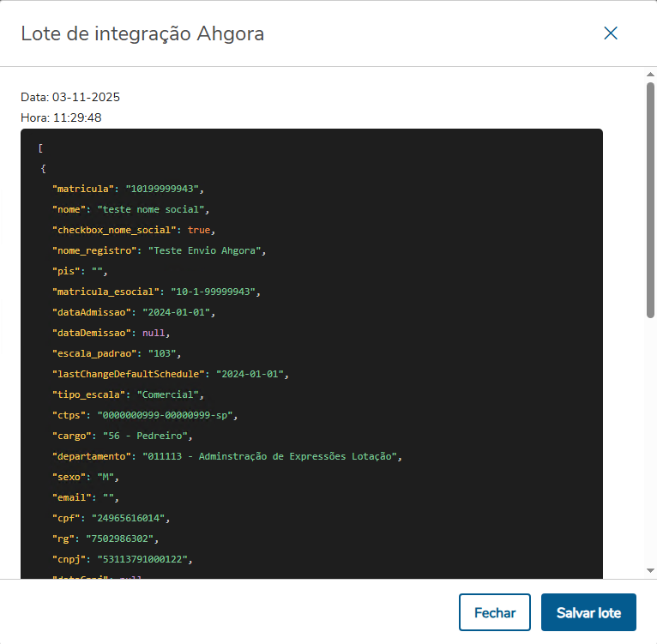Click the scrollbar up arrow
This screenshot has width=657, height=644.
click(650, 75)
